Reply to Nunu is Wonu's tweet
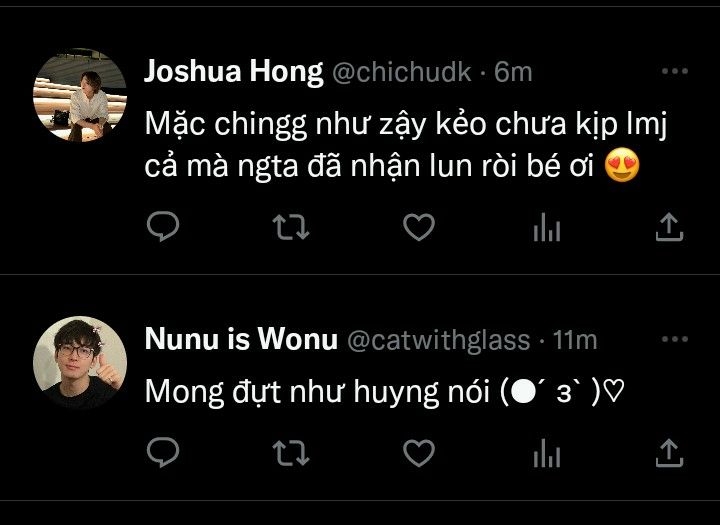Viewport: 720px width, 525px height. (x=163, y=452)
